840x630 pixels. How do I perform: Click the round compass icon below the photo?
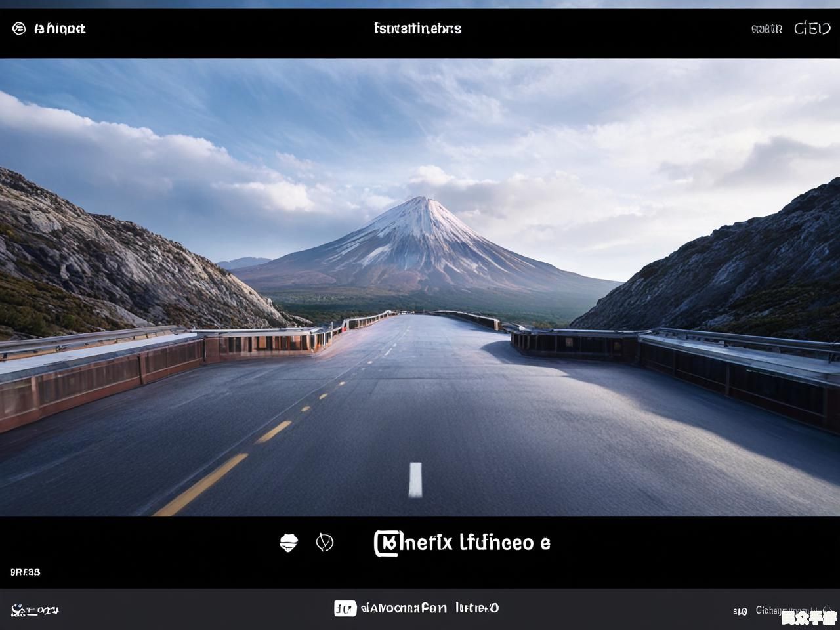[325, 543]
